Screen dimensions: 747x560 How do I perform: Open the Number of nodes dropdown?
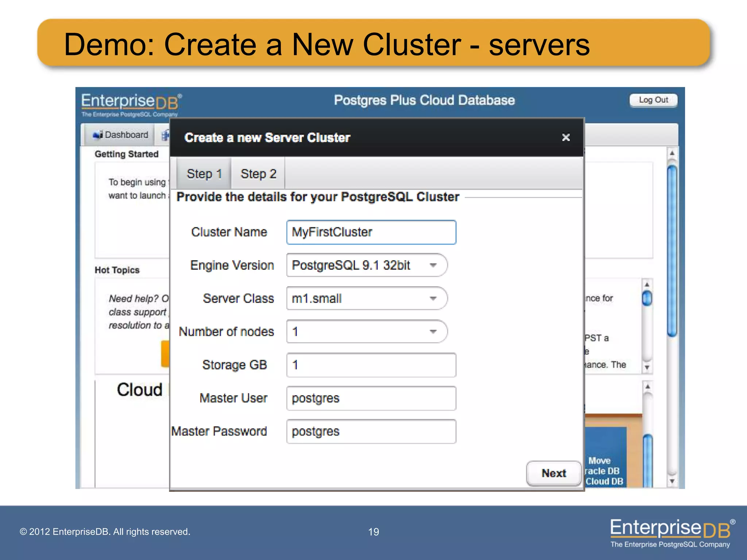(367, 331)
